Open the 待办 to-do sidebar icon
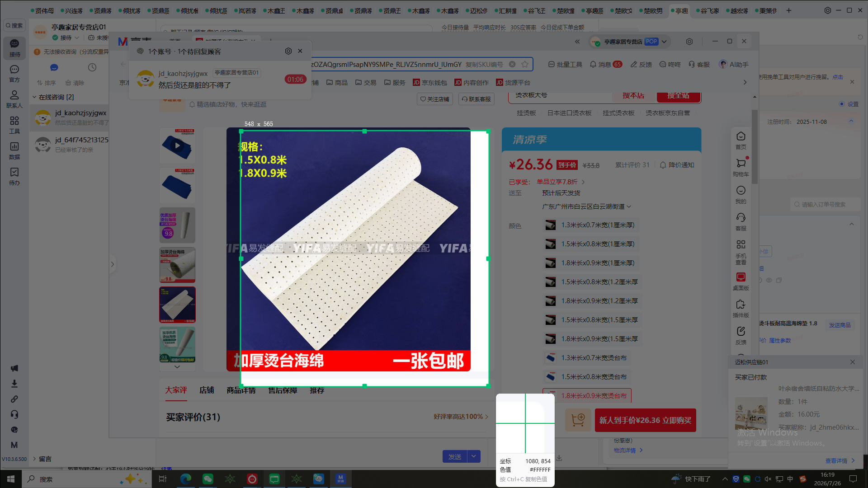Viewport: 868px width, 488px height. (x=14, y=176)
